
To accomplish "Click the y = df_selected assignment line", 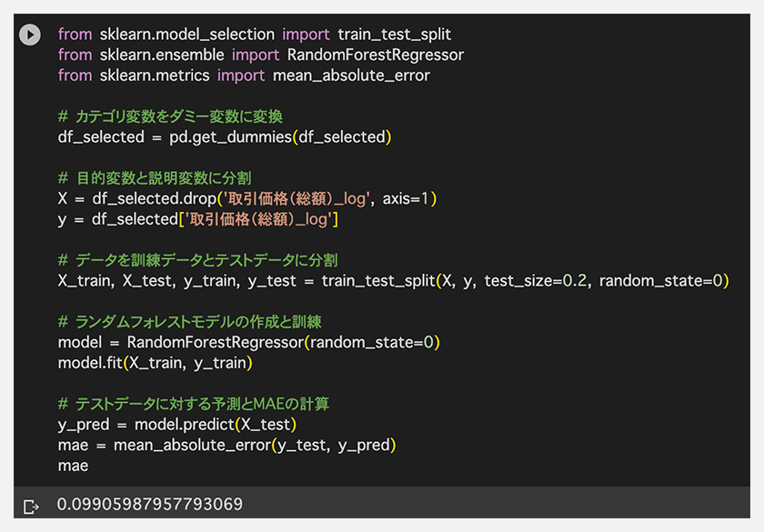I will click(198, 219).
